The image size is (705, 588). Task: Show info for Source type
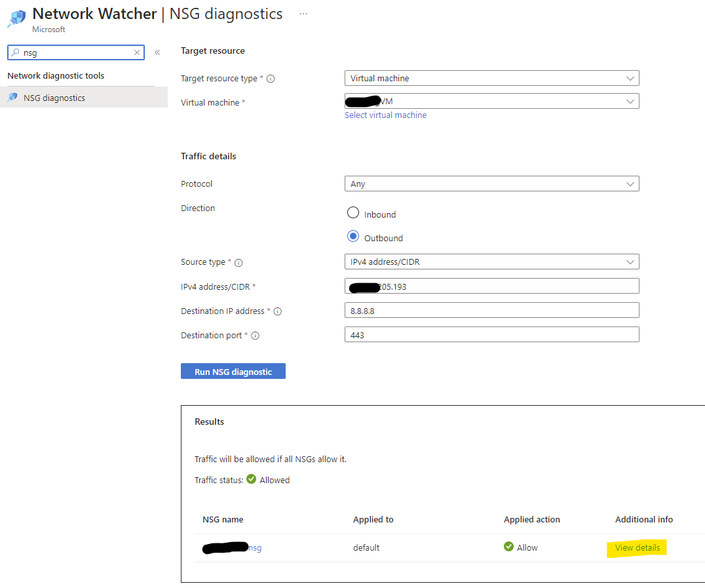pyautogui.click(x=238, y=263)
